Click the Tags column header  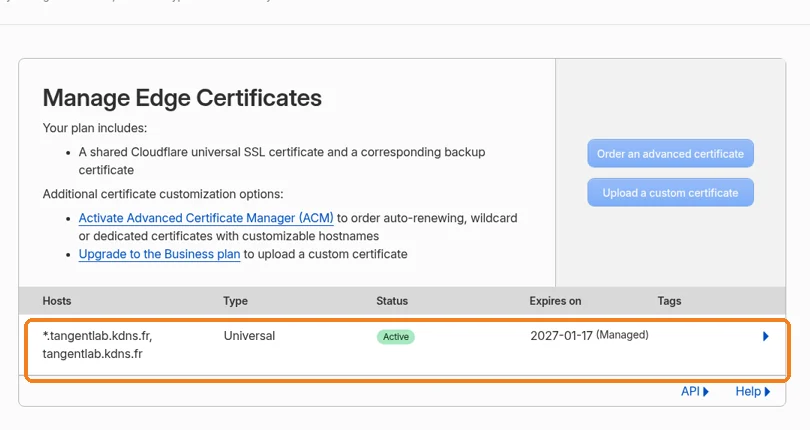(x=669, y=301)
